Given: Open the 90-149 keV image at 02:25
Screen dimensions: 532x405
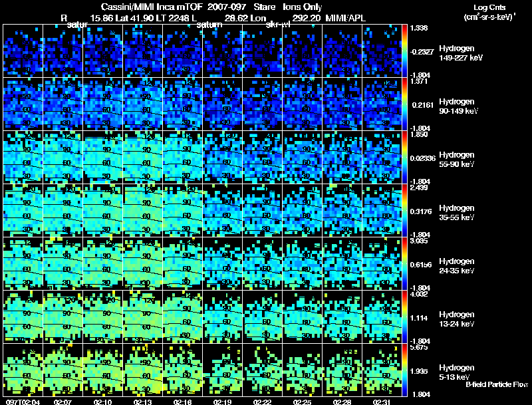Looking at the screenshot, I should [x=302, y=104].
